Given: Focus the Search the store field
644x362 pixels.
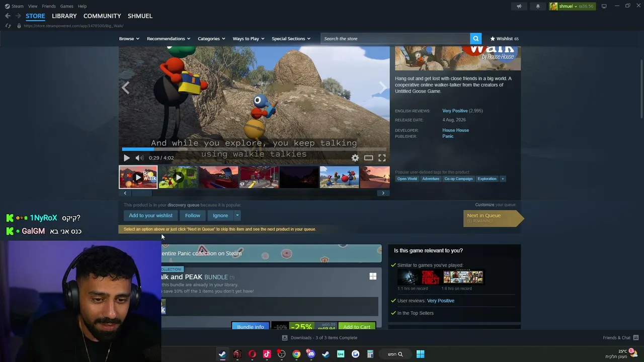Looking at the screenshot, I should (395, 39).
